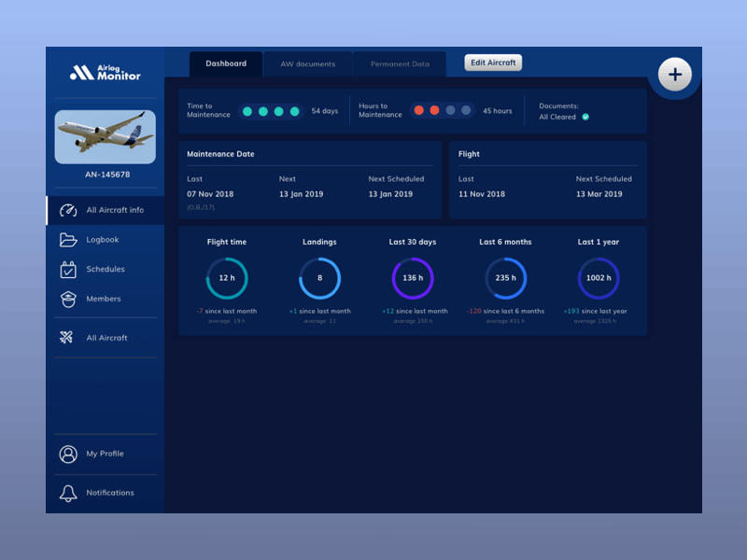Toggle the Documents All Cleared checkmark

585,118
